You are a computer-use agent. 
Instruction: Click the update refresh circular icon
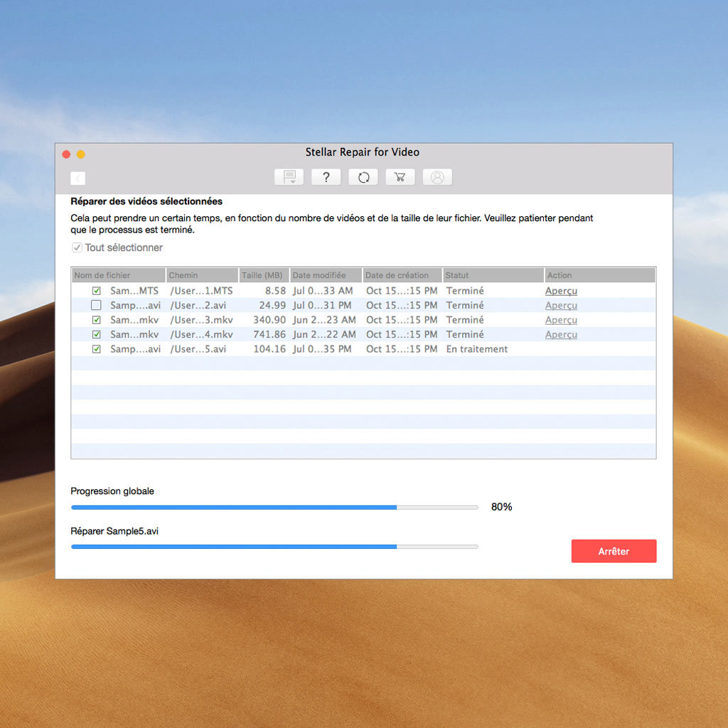[363, 177]
